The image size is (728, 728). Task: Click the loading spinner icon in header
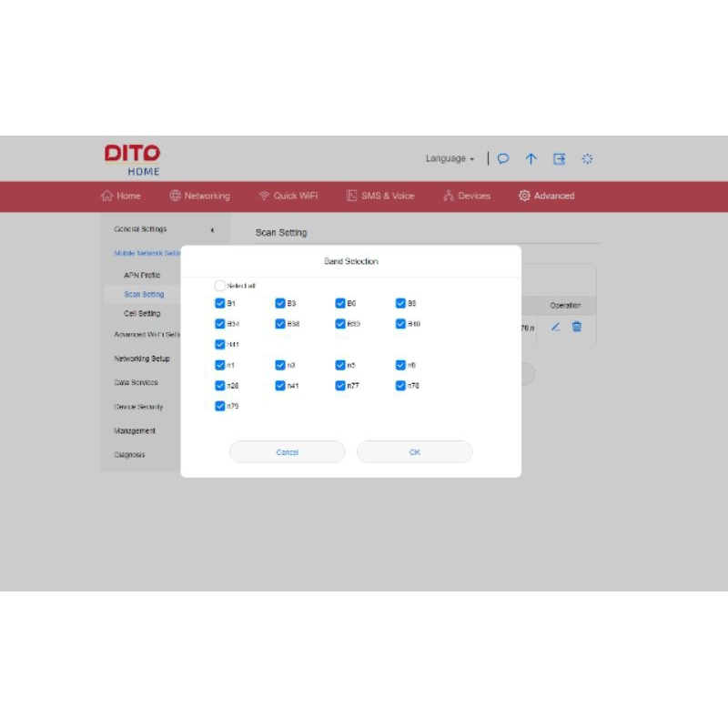(588, 158)
